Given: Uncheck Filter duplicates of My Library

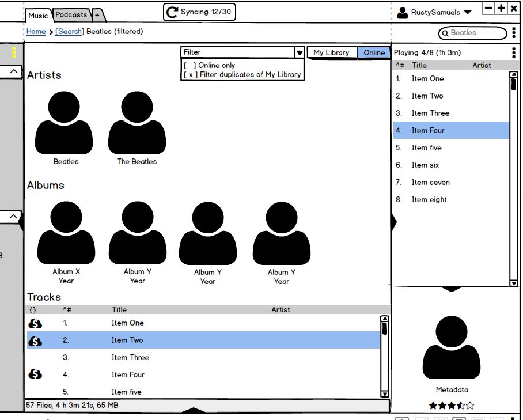Looking at the screenshot, I should (190, 74).
